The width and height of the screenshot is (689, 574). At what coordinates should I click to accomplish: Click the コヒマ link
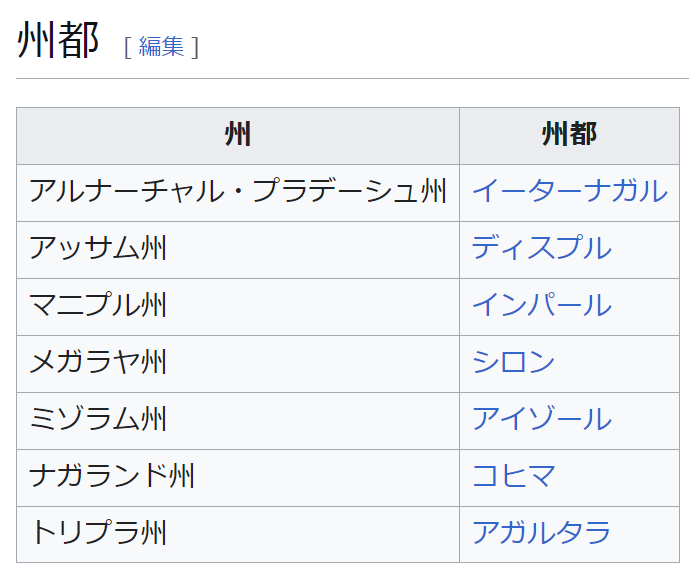coord(513,476)
